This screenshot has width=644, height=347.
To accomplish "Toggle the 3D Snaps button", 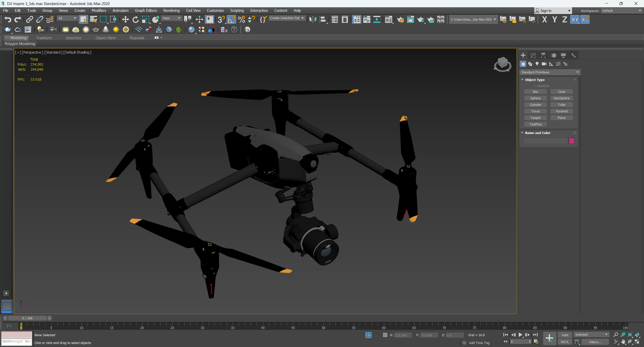I will click(x=221, y=19).
